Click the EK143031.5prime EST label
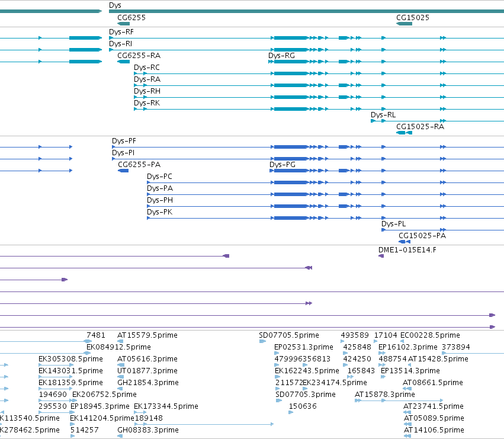 point(70,371)
